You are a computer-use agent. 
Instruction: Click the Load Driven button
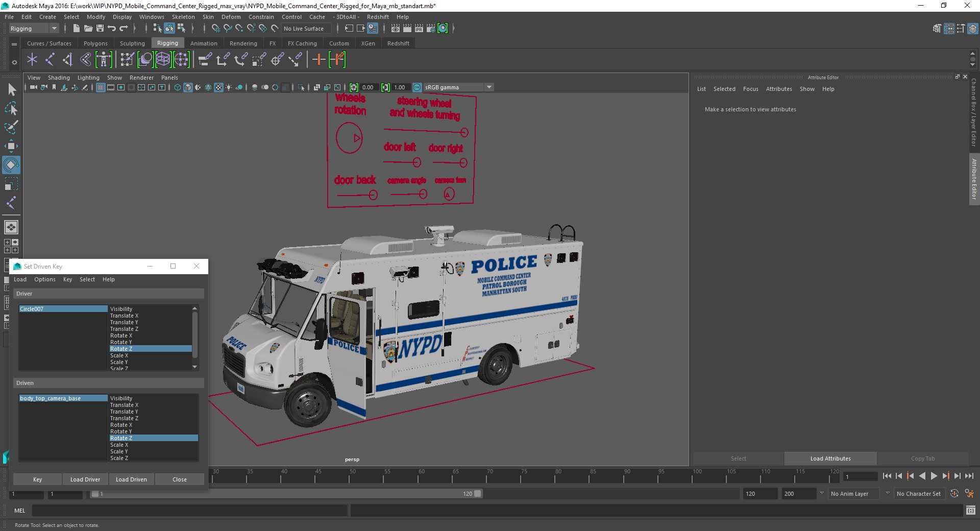pos(131,479)
